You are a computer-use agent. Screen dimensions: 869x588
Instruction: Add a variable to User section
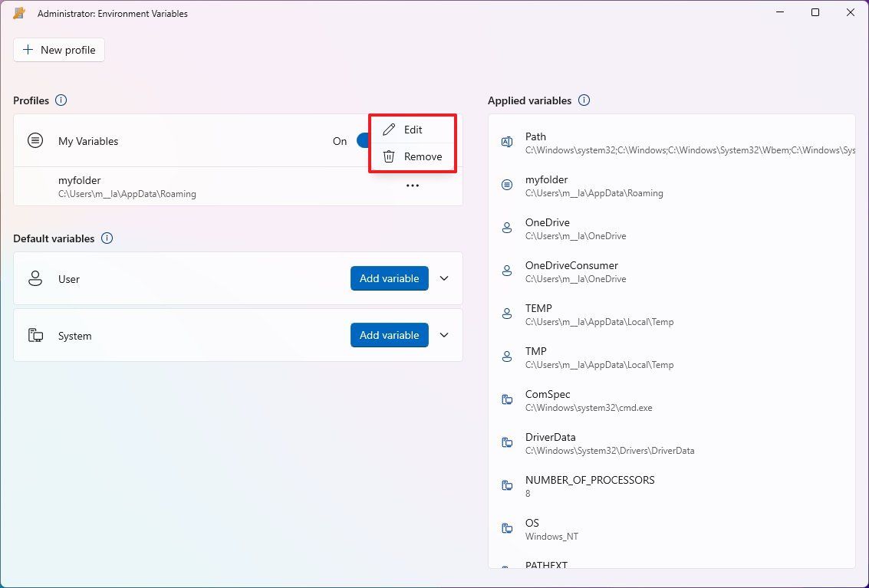(x=389, y=278)
